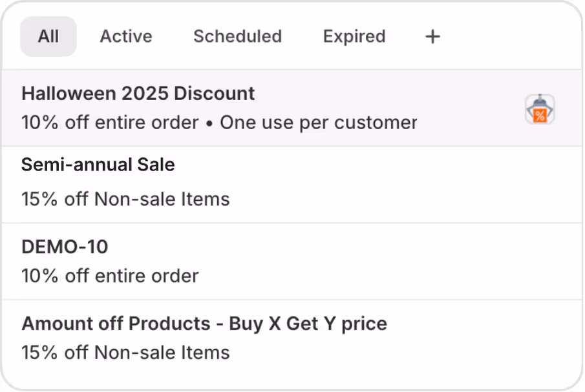Select the Buy X Get Y price discount
Image resolution: width=585 pixels, height=392 pixels.
click(259, 337)
